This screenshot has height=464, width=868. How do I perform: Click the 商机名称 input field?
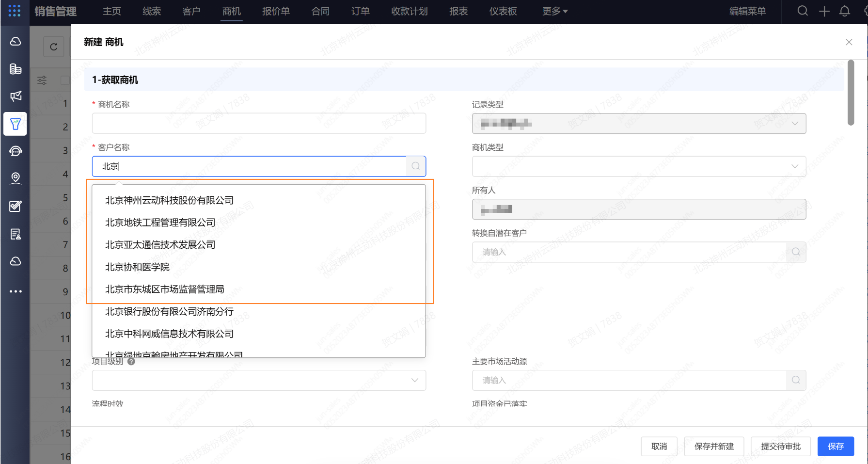(259, 124)
